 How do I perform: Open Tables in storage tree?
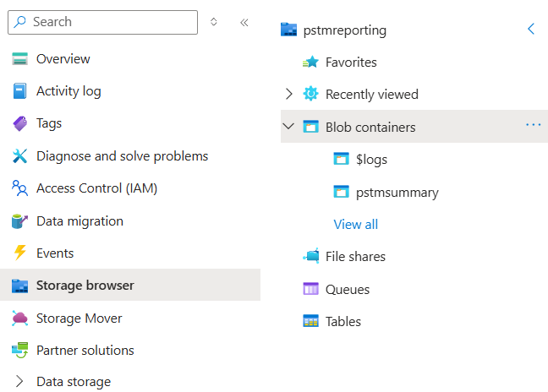tap(342, 321)
